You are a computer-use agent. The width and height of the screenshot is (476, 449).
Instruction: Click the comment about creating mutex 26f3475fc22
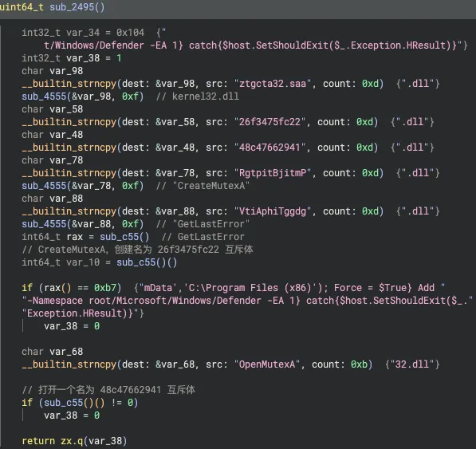(x=137, y=250)
